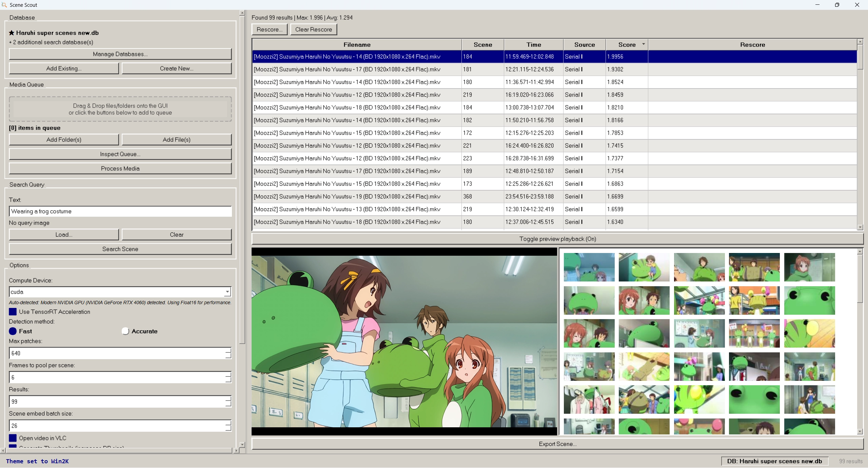Click the Frames to pool value field
Screen dimensions: 868x468
click(117, 377)
